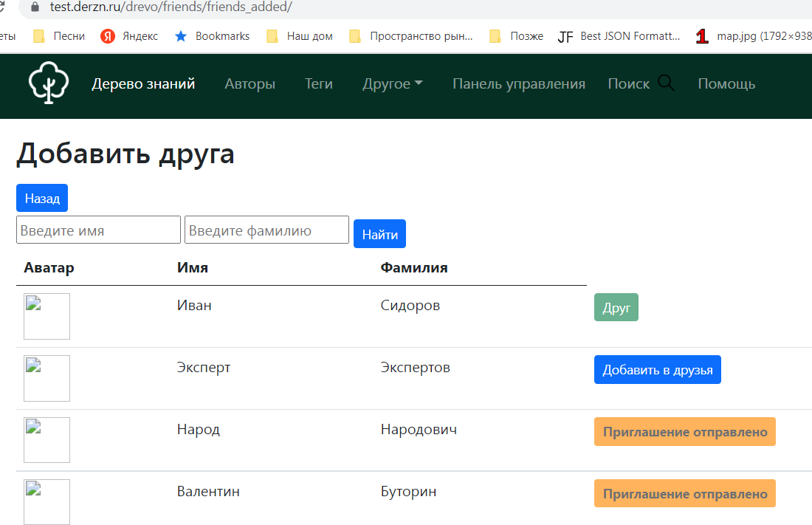Viewport: 812px width, 525px height.
Task: Click the green Друг badge next to Иван Сидоров
Action: point(616,307)
